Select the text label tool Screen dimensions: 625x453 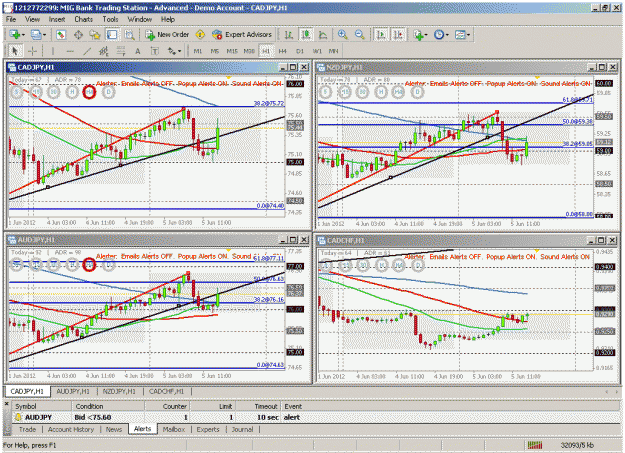pyautogui.click(x=155, y=51)
